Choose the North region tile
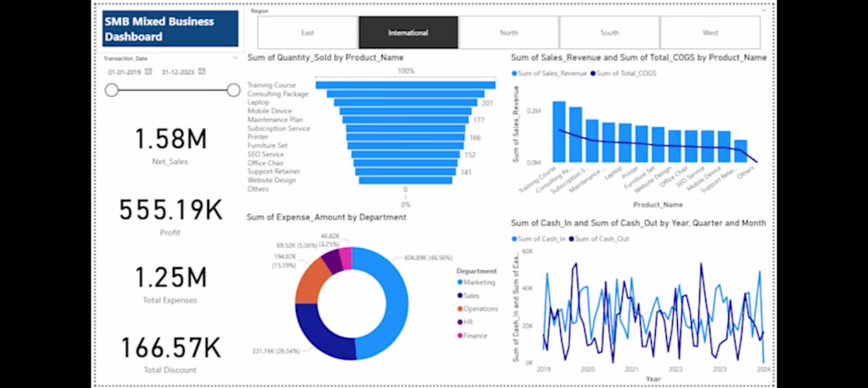This screenshot has height=388, width=868. point(509,32)
